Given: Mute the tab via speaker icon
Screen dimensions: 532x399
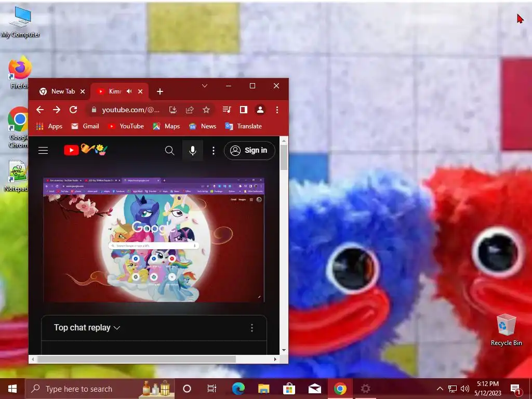Looking at the screenshot, I should pyautogui.click(x=129, y=91).
